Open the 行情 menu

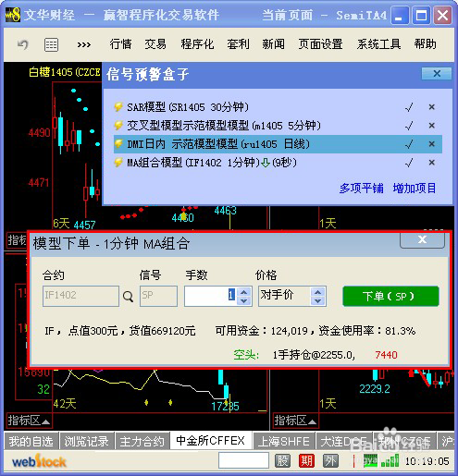point(120,44)
